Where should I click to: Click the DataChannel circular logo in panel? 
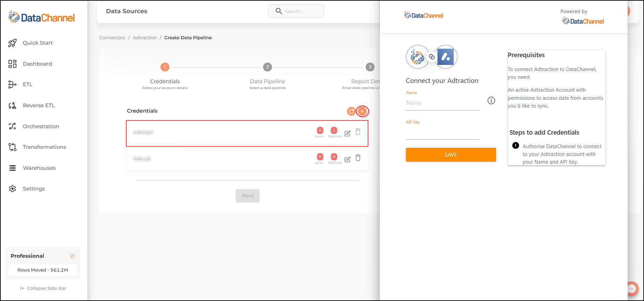(417, 57)
